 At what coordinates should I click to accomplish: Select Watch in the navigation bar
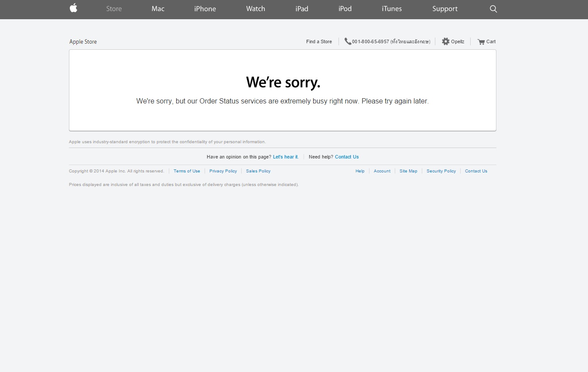[x=256, y=9]
